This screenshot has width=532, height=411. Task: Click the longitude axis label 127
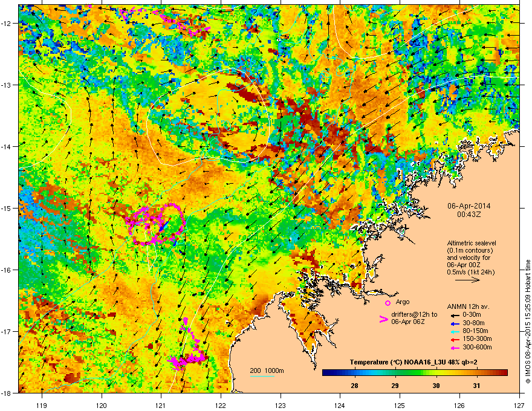519,405
